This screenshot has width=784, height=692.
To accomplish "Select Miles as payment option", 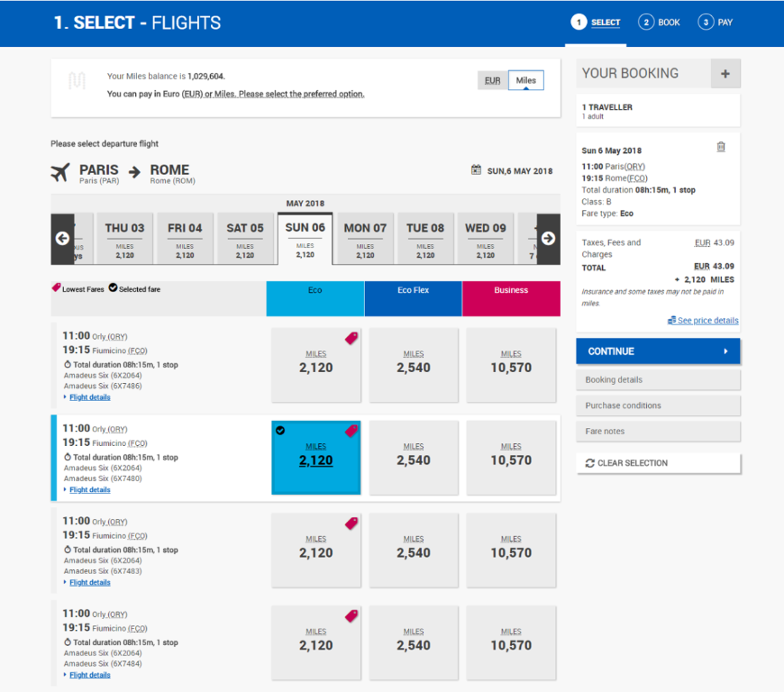I will point(526,80).
